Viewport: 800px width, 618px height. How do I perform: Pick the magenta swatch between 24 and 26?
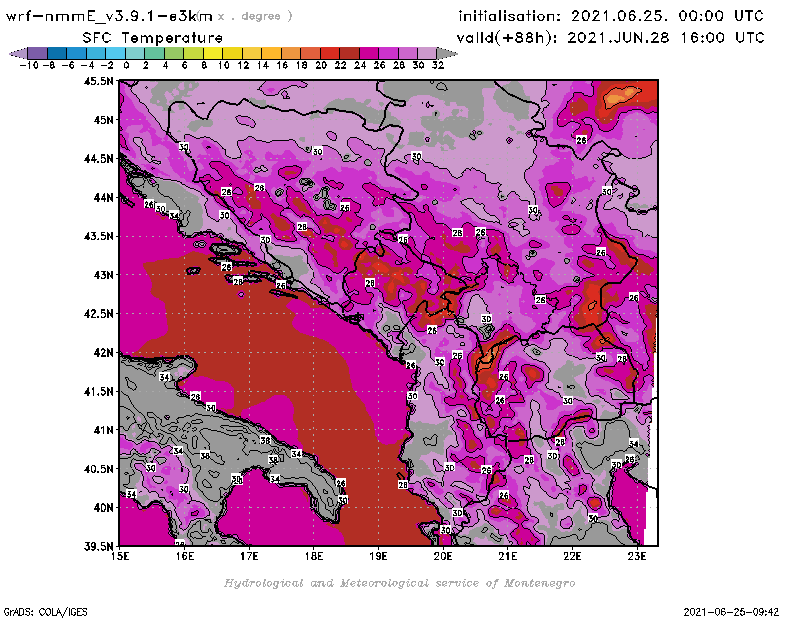coord(370,53)
